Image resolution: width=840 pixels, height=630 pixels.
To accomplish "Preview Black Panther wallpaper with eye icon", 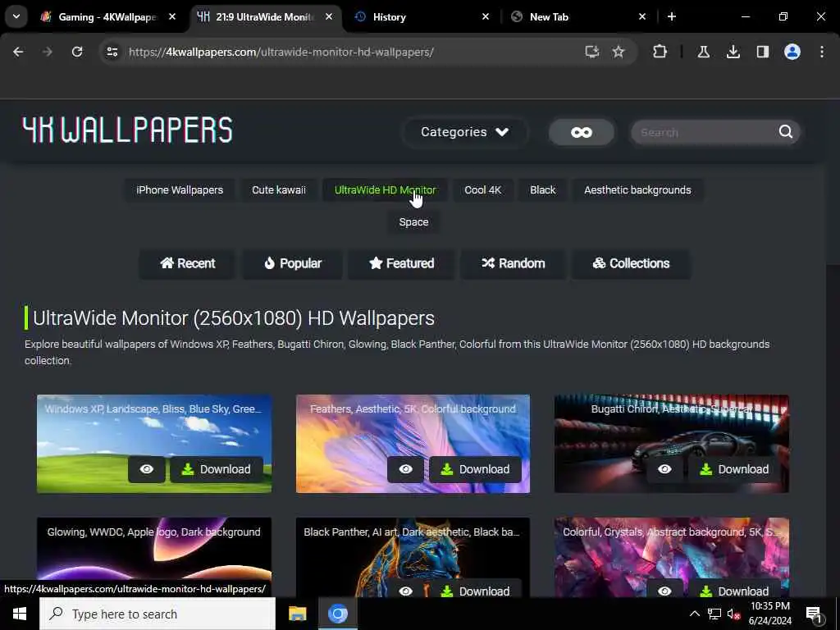I will (x=405, y=589).
